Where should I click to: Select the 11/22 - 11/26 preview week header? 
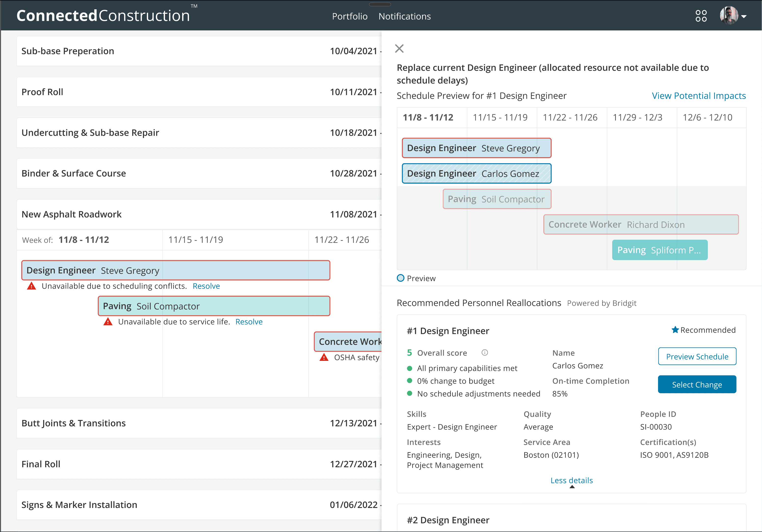coord(572,117)
